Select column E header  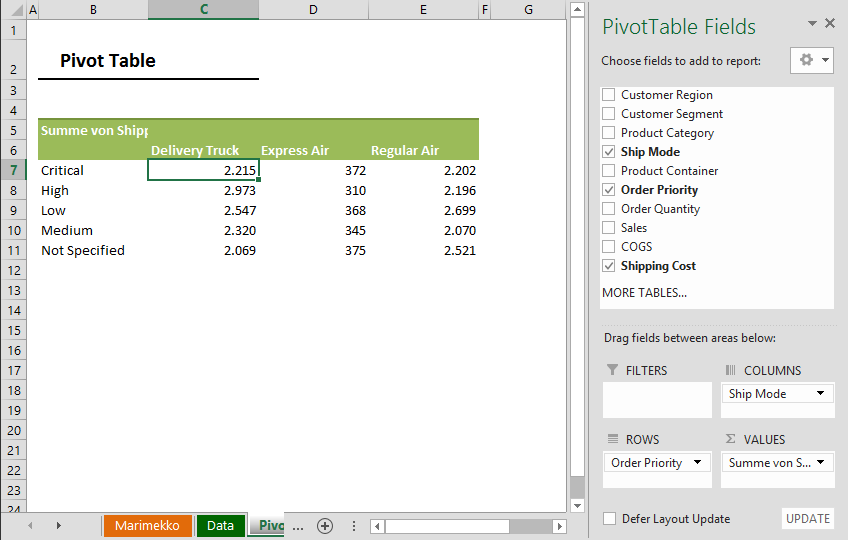click(423, 10)
